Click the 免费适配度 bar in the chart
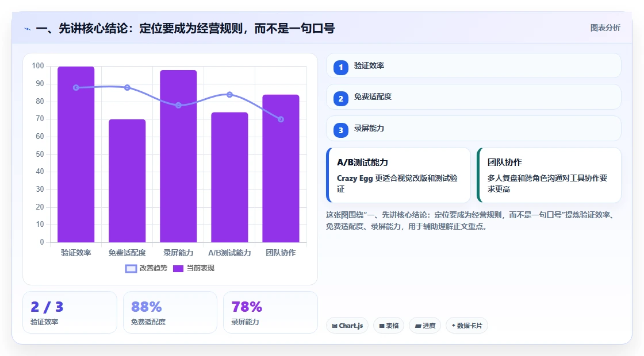 click(127, 181)
